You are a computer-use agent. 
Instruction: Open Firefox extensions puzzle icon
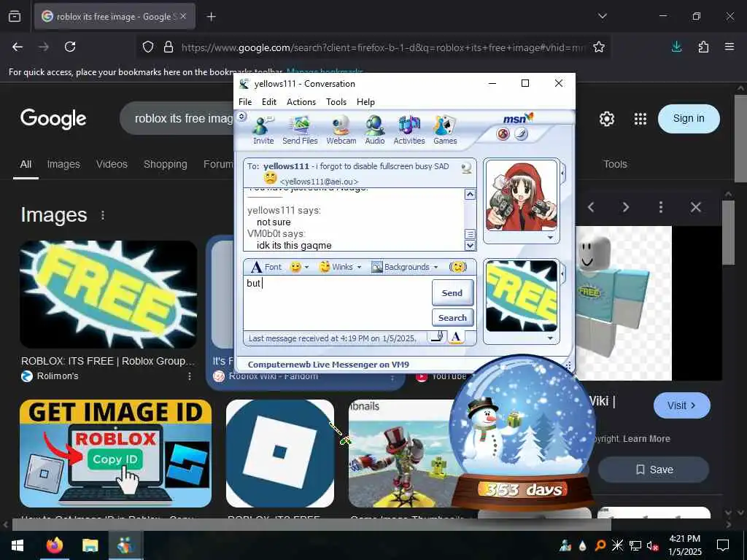[x=703, y=47]
